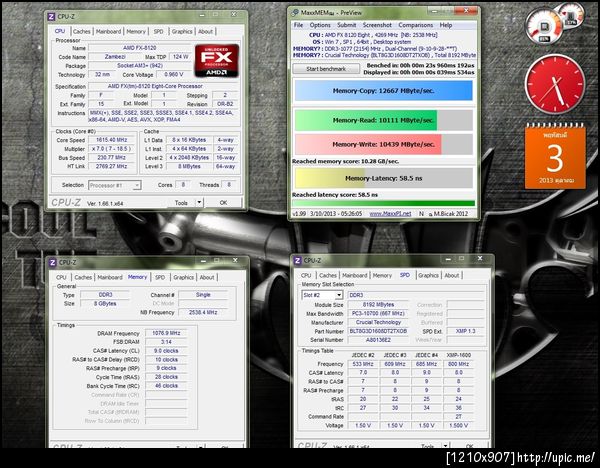Click the orange calendar gadget

[555, 156]
